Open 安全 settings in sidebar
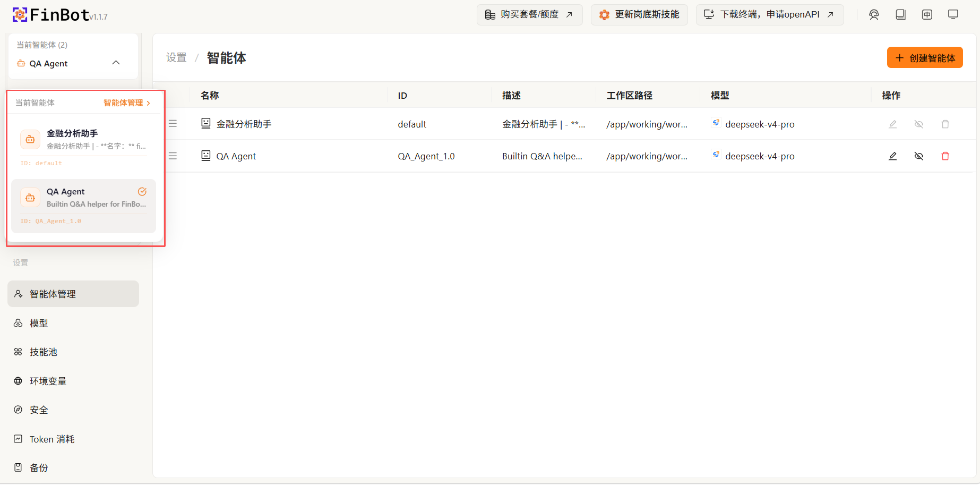This screenshot has width=980, height=485. pyautogui.click(x=73, y=410)
